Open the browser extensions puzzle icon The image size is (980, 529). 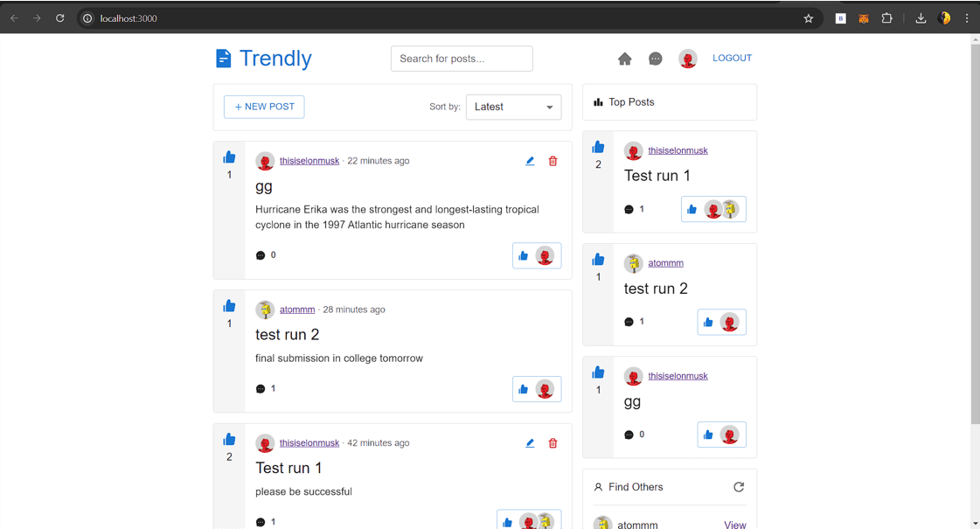(886, 18)
